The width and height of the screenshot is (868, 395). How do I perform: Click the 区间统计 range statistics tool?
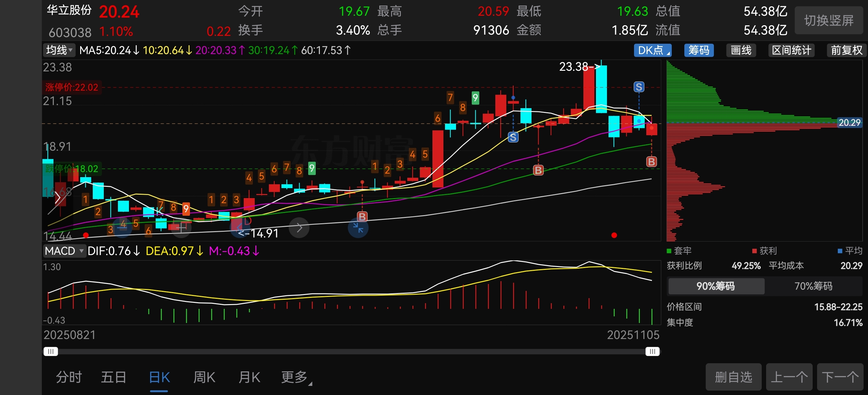tap(791, 50)
